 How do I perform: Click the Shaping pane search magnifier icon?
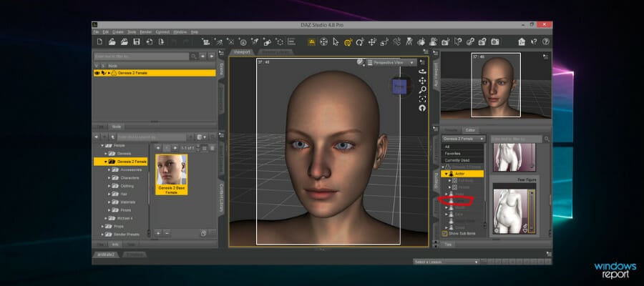[x=547, y=139]
